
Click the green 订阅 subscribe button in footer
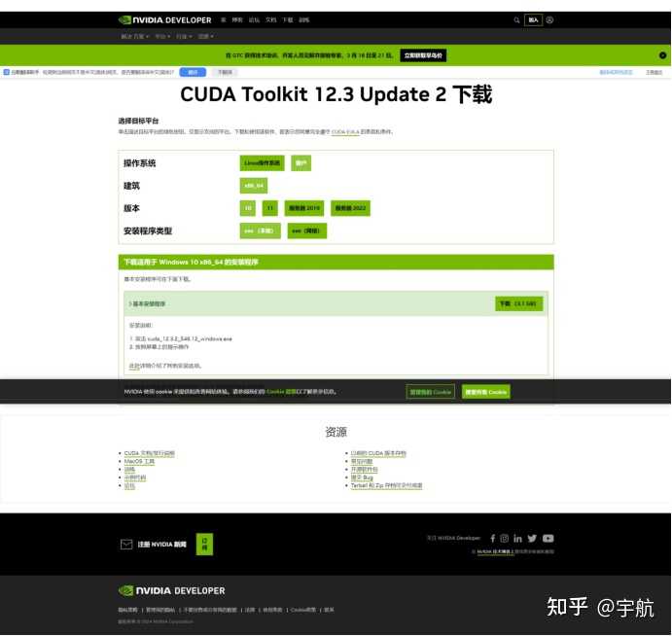(x=204, y=545)
